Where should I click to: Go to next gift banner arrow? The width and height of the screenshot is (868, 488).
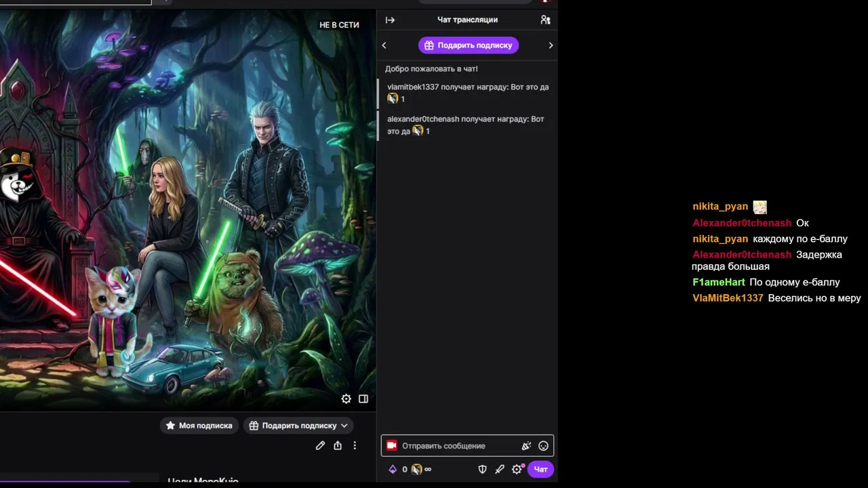pos(551,45)
